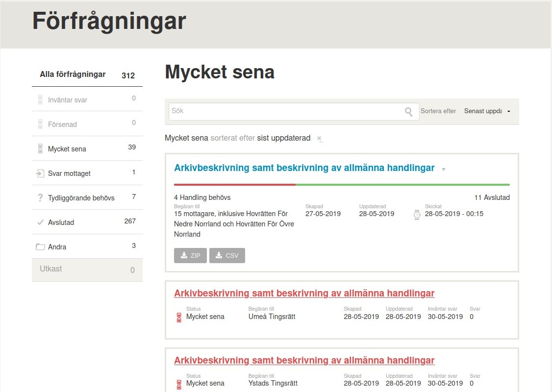
Task: Click the Umeå Tingsrätt recipient text
Action: pyautogui.click(x=272, y=317)
